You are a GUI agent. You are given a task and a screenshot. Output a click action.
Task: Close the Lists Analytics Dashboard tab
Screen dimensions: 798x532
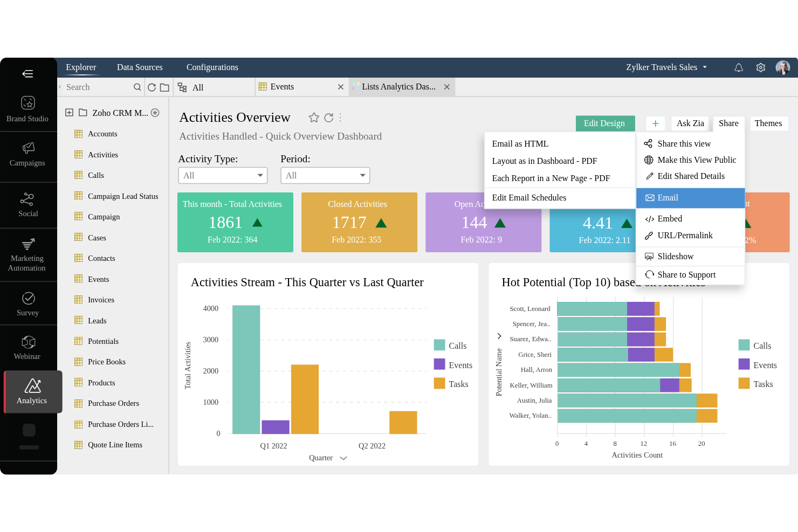point(447,87)
